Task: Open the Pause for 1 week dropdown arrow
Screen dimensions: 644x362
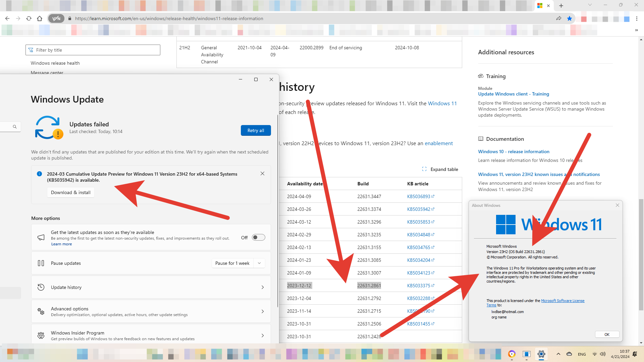Action: (x=259, y=263)
